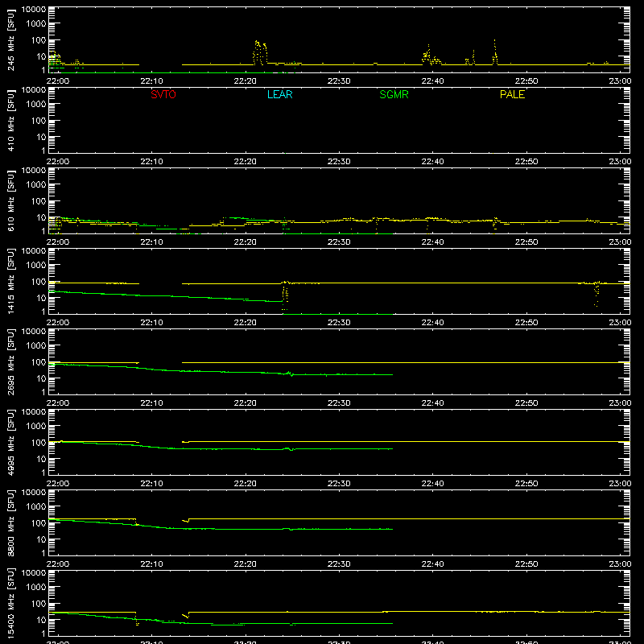Select the 410 MHz [SFU] axis label

tap(10, 120)
